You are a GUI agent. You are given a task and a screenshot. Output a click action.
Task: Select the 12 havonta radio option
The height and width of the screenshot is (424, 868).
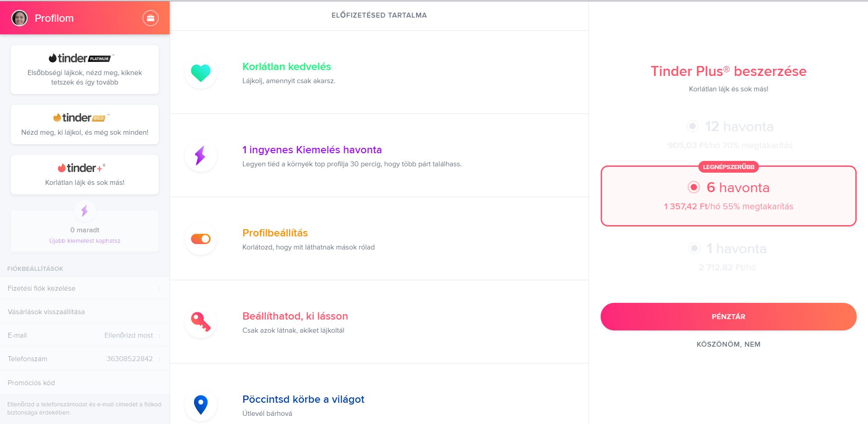693,126
